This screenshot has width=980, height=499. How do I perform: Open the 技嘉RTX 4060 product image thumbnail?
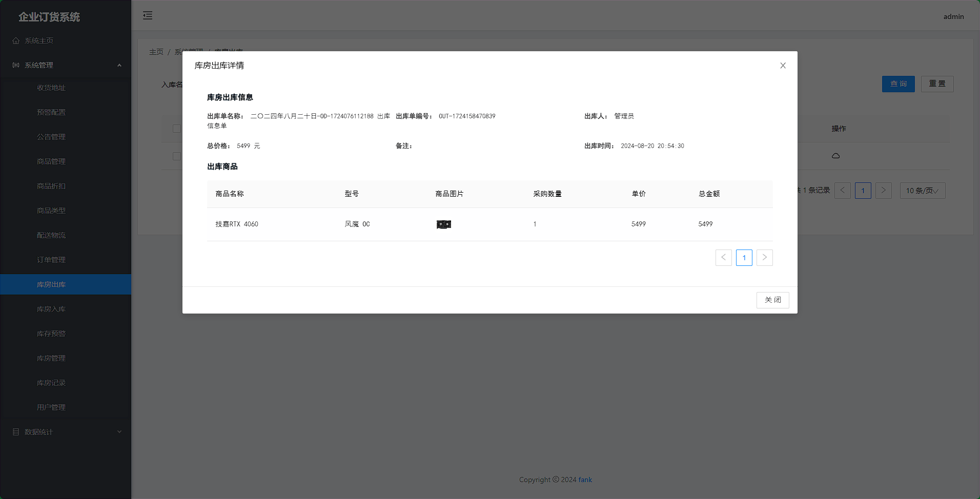tap(444, 224)
